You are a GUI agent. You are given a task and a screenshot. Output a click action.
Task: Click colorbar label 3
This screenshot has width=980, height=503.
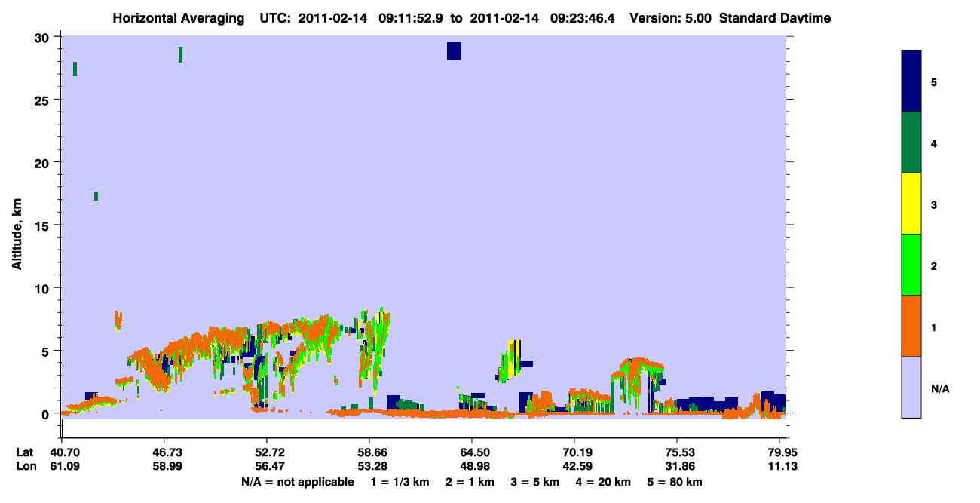tap(934, 204)
